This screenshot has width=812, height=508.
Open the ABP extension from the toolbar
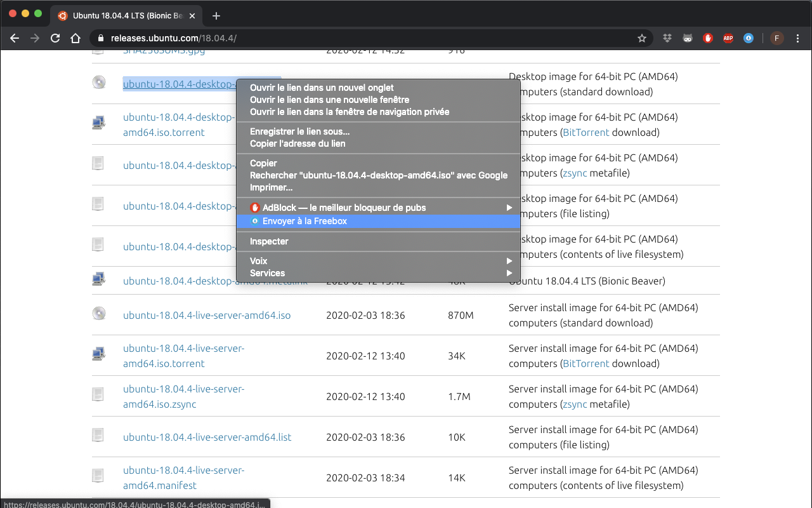[728, 37]
